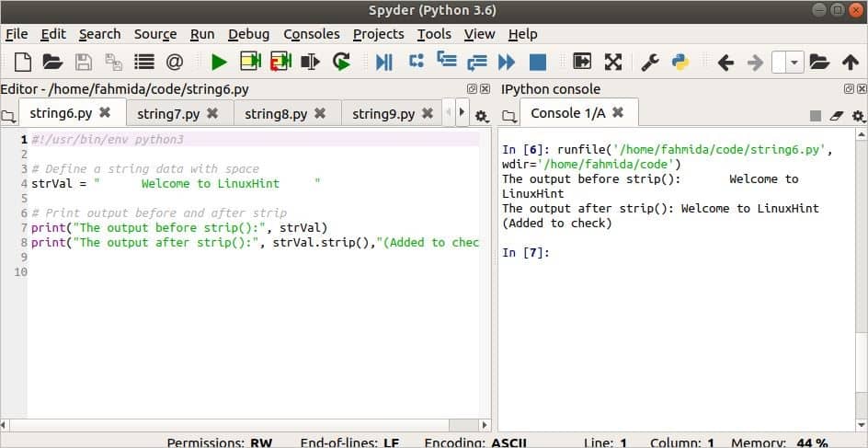Open the Edit menu
Screen dimensions: 868x448
tap(53, 34)
